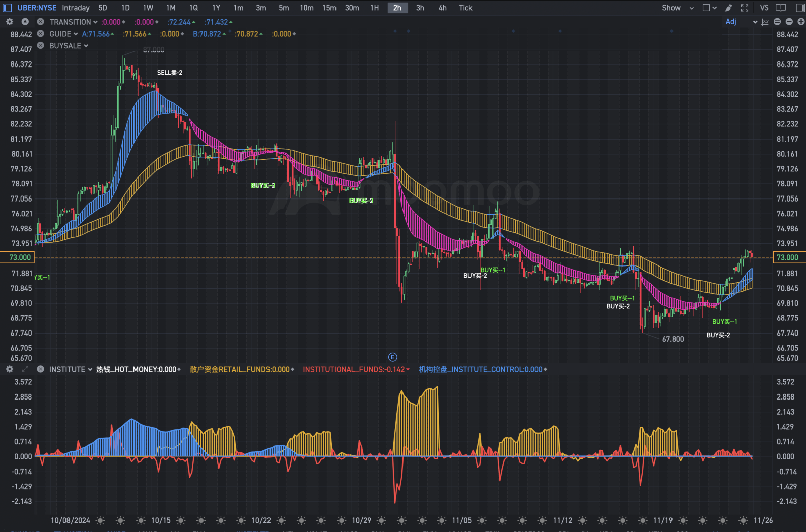Select the 30m interval
Image resolution: width=806 pixels, height=532 pixels.
[352, 8]
